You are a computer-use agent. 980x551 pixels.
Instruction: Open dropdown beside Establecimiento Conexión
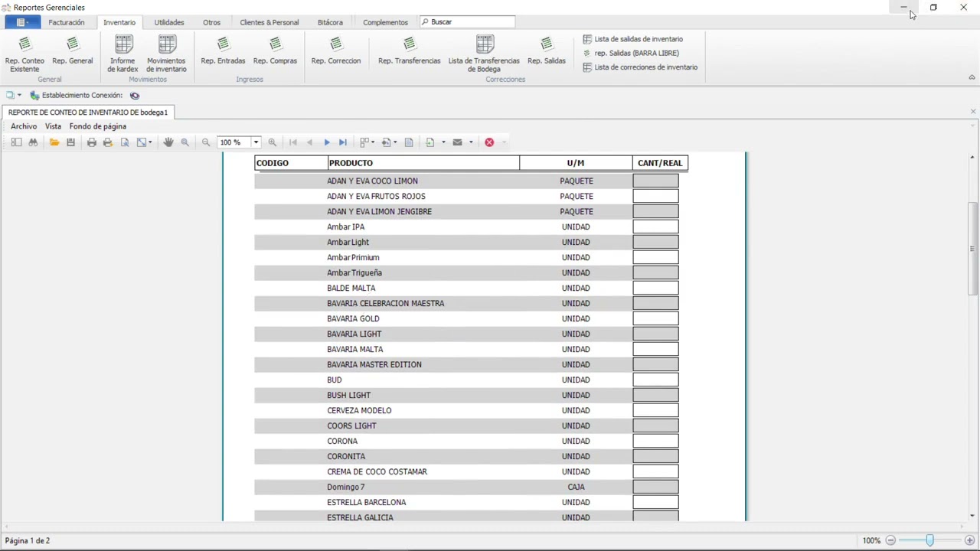click(19, 96)
